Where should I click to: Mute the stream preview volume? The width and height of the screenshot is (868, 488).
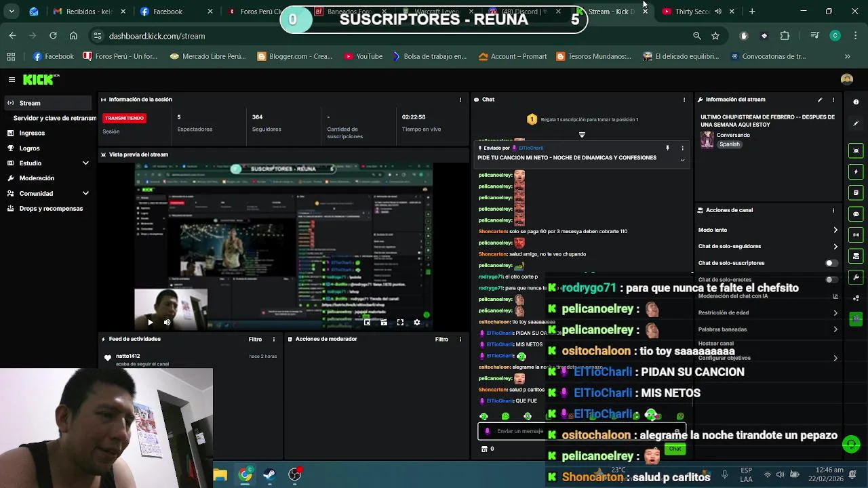coord(167,323)
